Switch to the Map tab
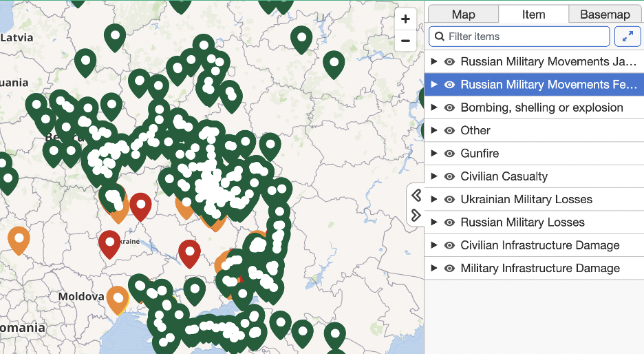Viewport: 644px width, 354px height. [463, 14]
